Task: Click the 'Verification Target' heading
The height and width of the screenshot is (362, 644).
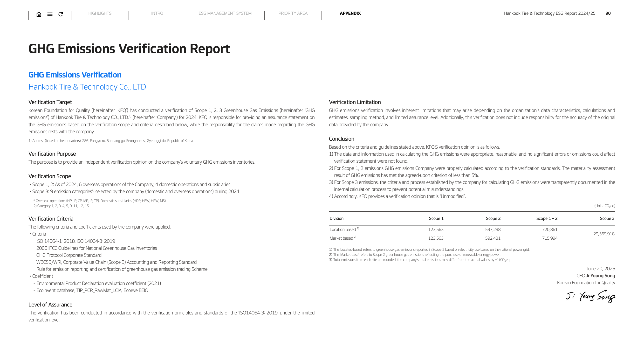Action: pyautogui.click(x=50, y=102)
